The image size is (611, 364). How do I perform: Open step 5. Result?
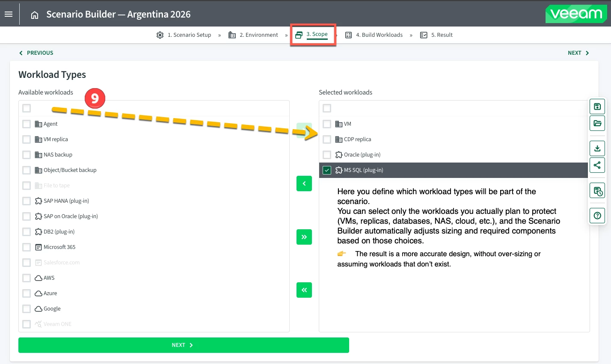436,35
